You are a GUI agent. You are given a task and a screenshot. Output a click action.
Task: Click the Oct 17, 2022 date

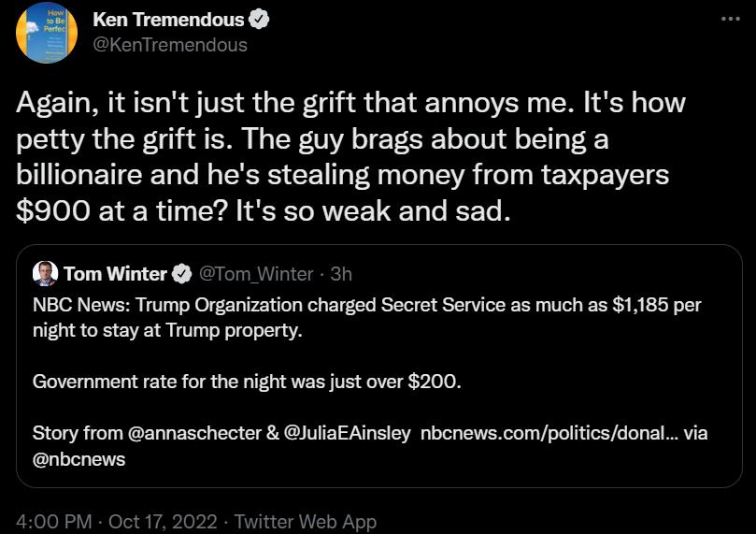pyautogui.click(x=163, y=522)
